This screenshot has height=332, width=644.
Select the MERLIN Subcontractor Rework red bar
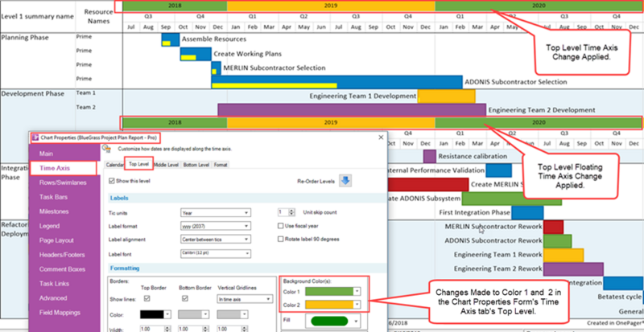pyautogui.click(x=553, y=227)
